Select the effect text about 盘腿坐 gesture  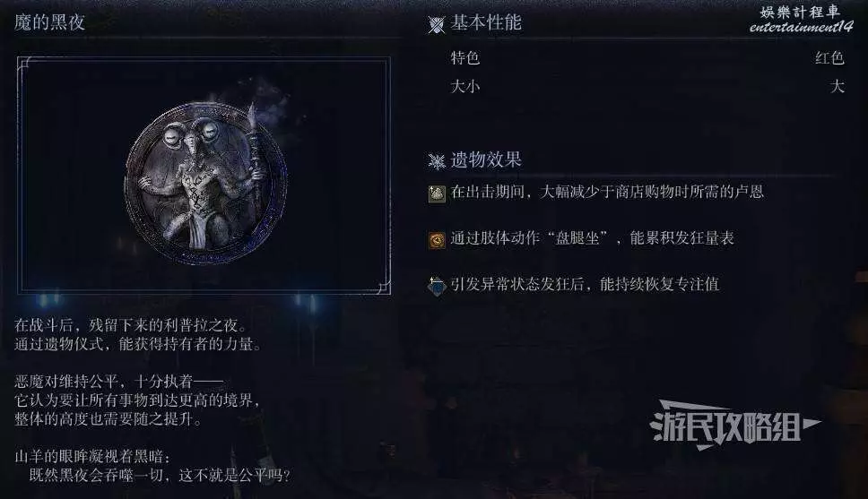coord(593,238)
